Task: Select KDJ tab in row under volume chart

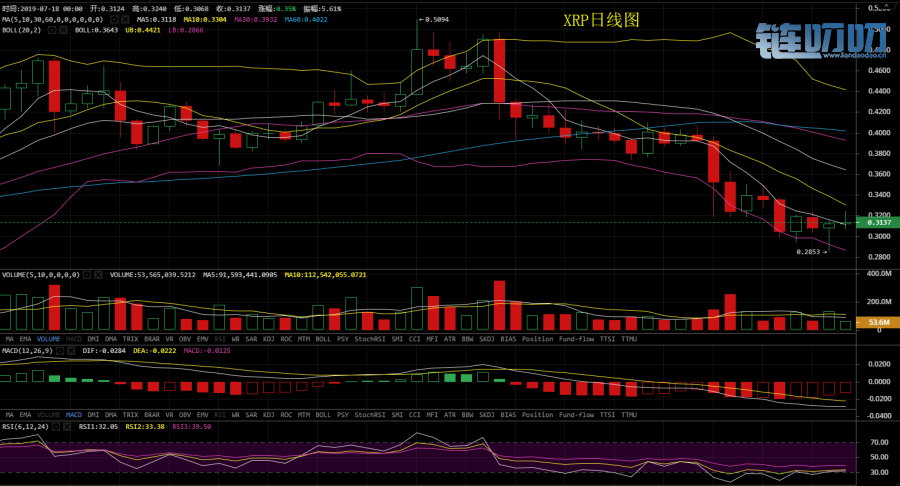Action: 269,339
